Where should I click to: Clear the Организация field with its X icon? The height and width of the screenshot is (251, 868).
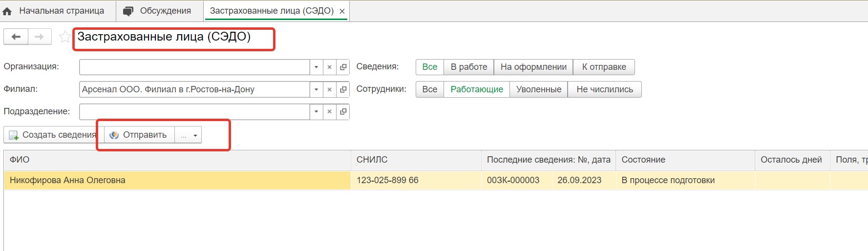click(x=330, y=67)
